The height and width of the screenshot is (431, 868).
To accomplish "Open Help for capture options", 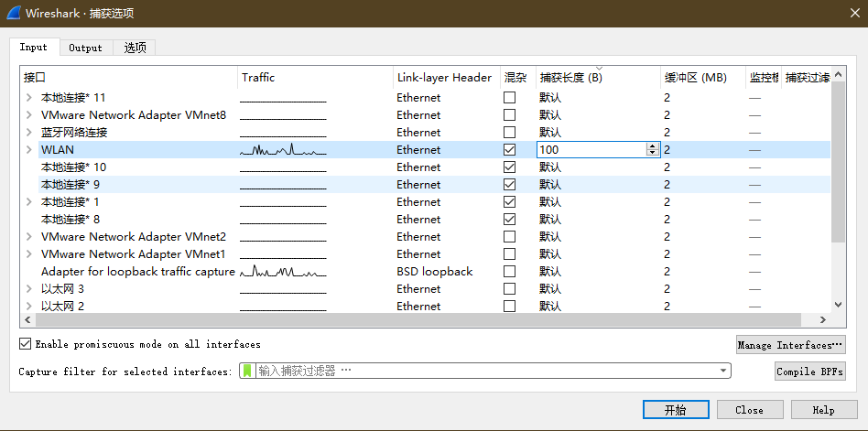I will (824, 410).
